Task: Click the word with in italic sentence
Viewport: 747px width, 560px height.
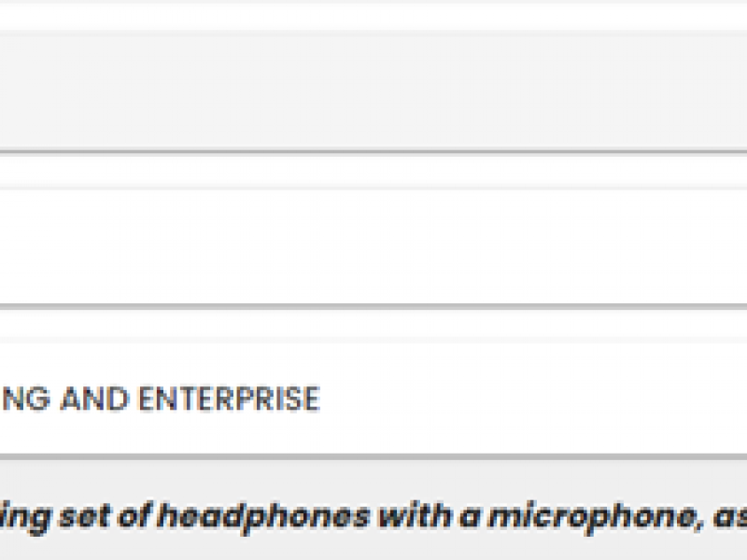Action: coord(416,516)
